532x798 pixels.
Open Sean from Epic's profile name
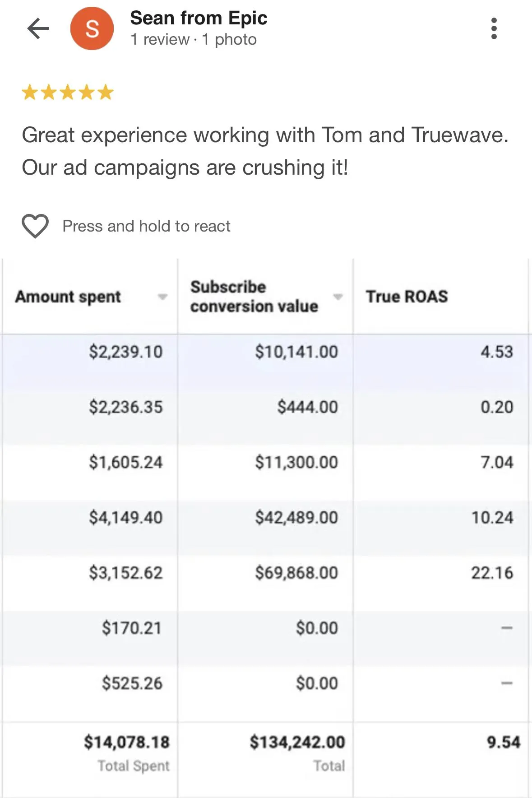[x=199, y=18]
